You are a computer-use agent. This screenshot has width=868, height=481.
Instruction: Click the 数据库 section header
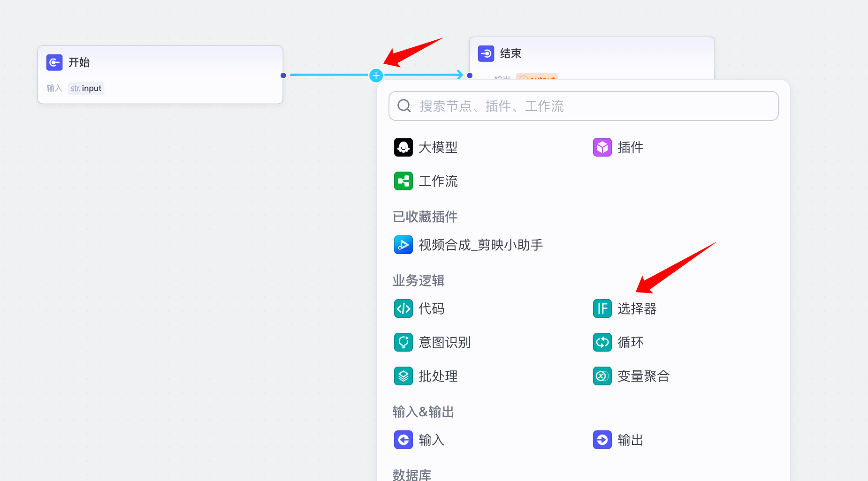[x=412, y=474]
